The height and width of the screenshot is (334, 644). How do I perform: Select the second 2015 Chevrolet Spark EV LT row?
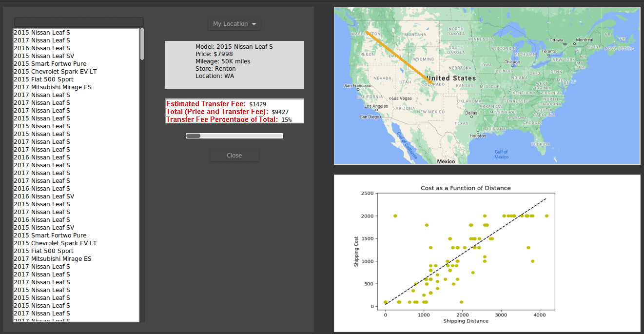(x=76, y=243)
